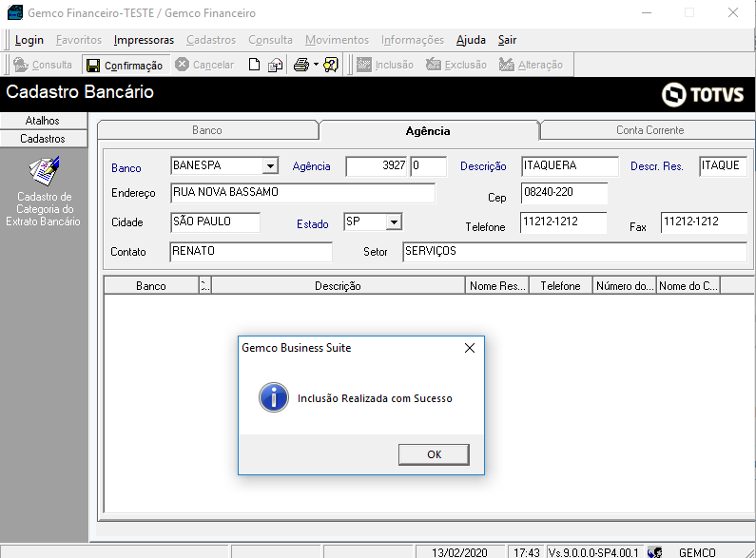
Task: Click the Telefone field
Action: coord(563,221)
